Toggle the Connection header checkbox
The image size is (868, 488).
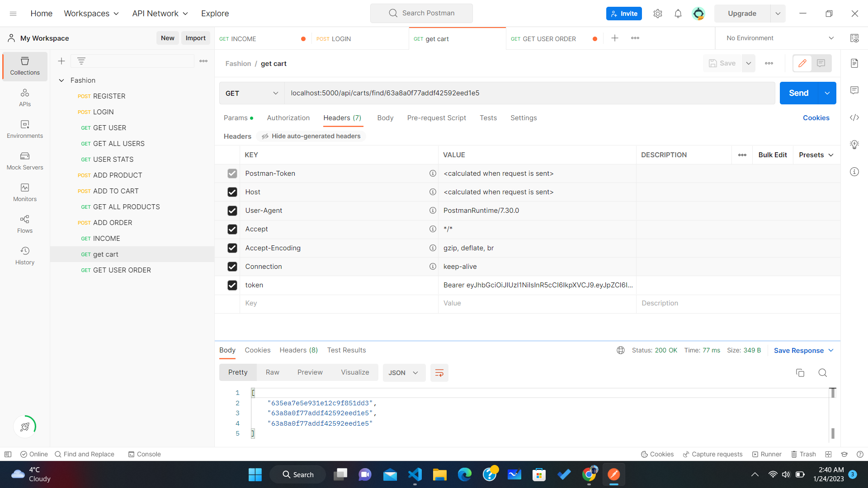[232, 266]
